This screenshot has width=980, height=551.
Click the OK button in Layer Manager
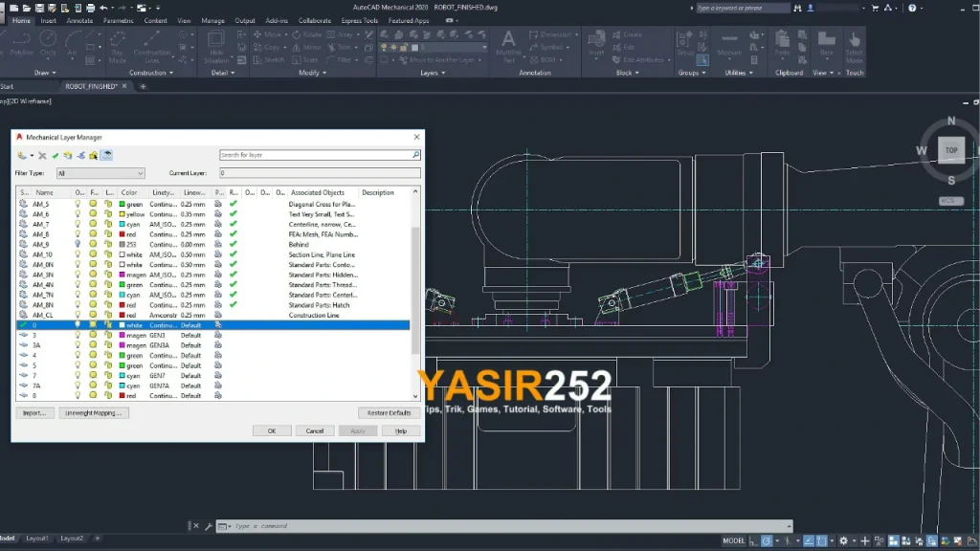click(272, 431)
